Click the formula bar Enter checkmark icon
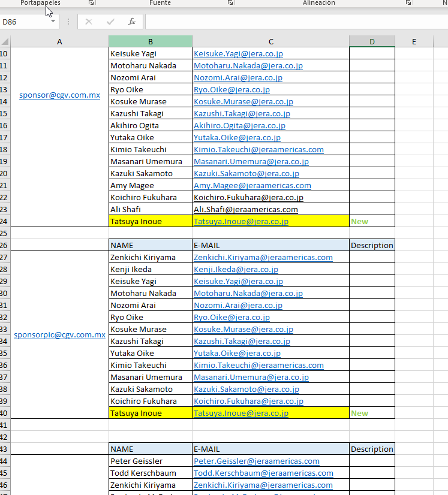The height and width of the screenshot is (495, 448). [x=110, y=22]
